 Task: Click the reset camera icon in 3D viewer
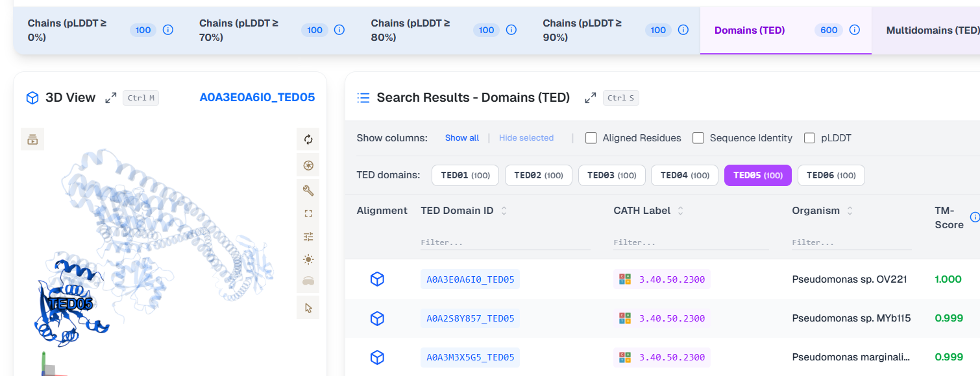coord(308,139)
